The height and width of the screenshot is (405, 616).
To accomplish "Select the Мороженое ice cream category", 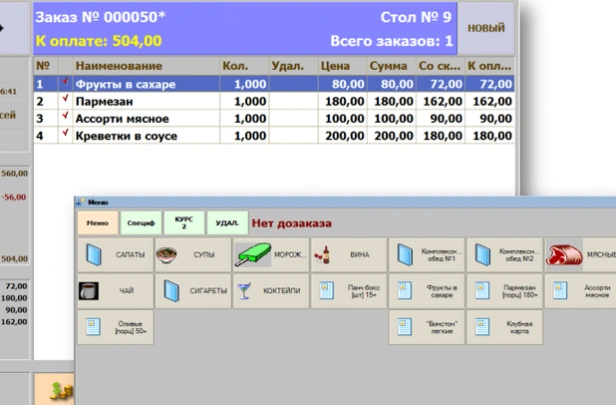I will click(x=271, y=255).
